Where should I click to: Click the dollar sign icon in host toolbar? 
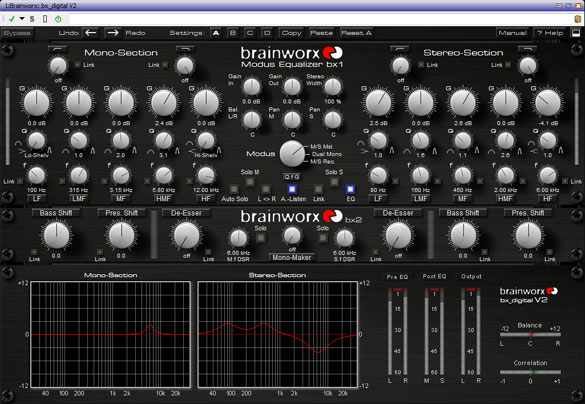(x=32, y=19)
